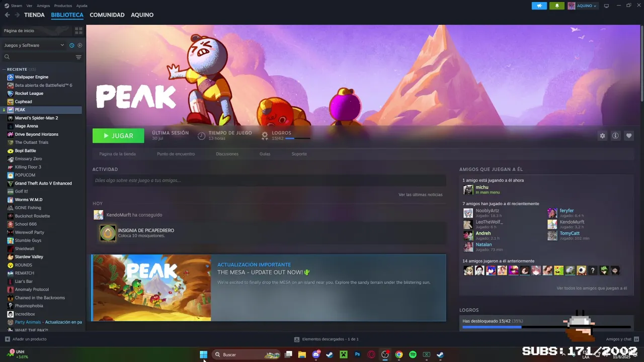Open michu's friend avatar

[468, 190]
